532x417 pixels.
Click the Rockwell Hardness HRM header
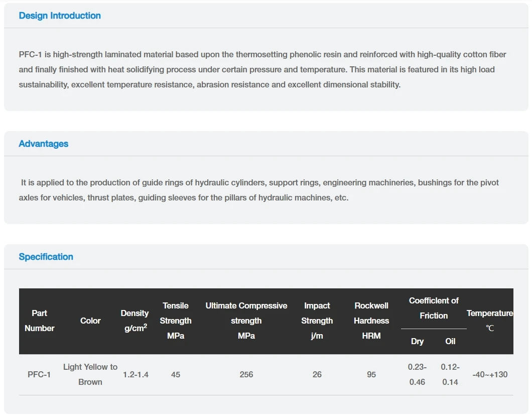click(x=371, y=321)
